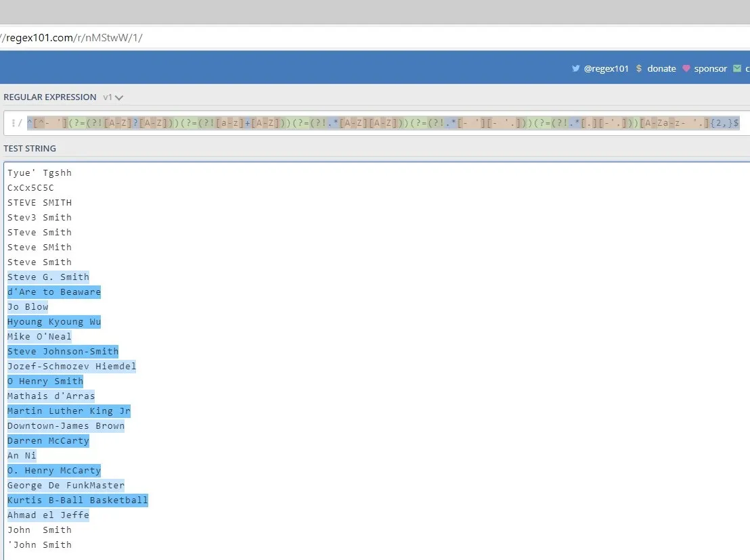Image resolution: width=750 pixels, height=560 pixels.
Task: Click the match "Kurtis B-Ball Basketball"
Action: pyautogui.click(x=77, y=500)
